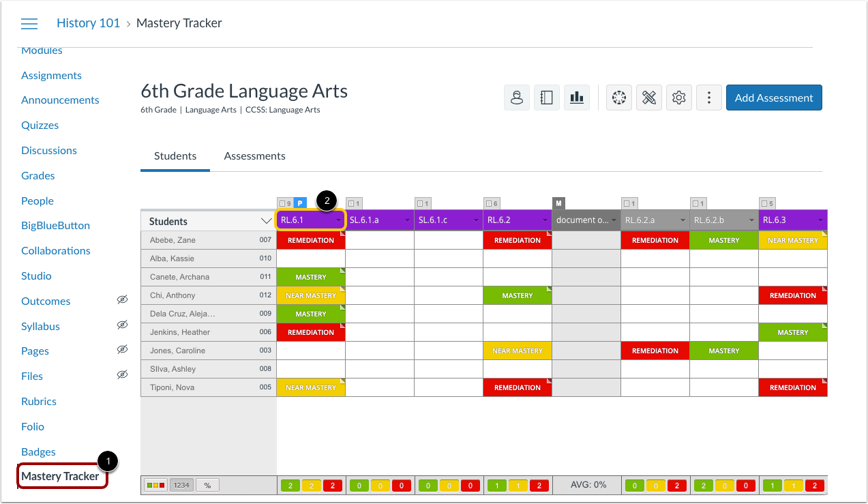Select the ruler and pencil tools icon
868x504 pixels.
tap(648, 97)
